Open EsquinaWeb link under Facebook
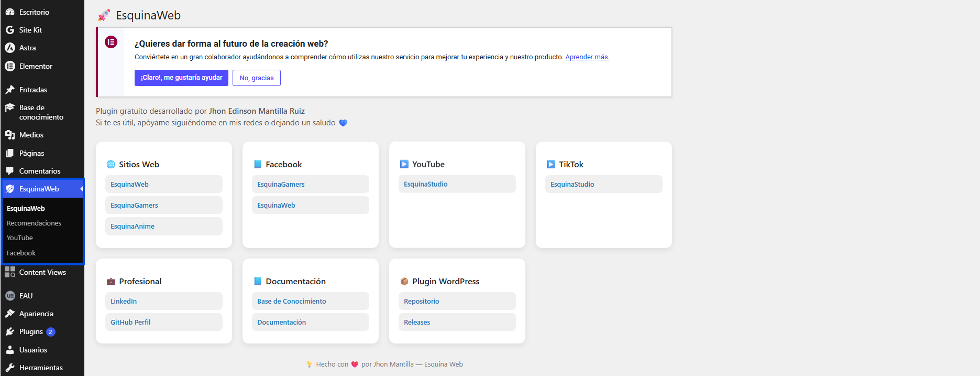 tap(311, 205)
